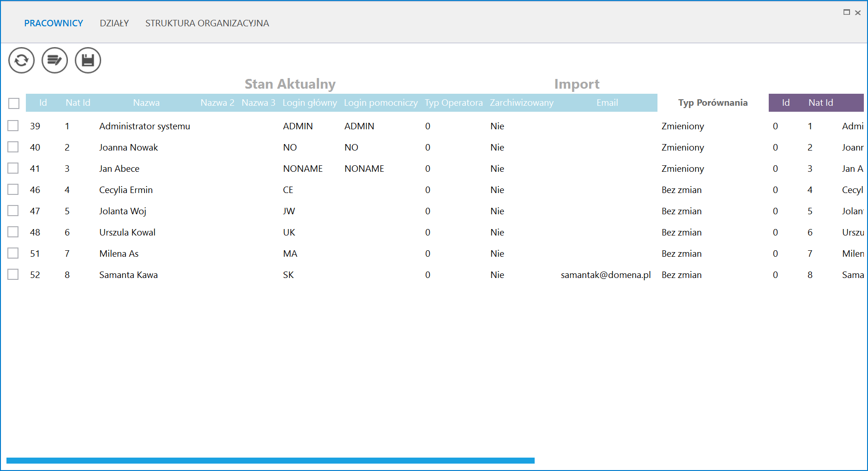This screenshot has height=471, width=868.
Task: Check the Jolanta Woj row checkbox
Action: (x=13, y=211)
